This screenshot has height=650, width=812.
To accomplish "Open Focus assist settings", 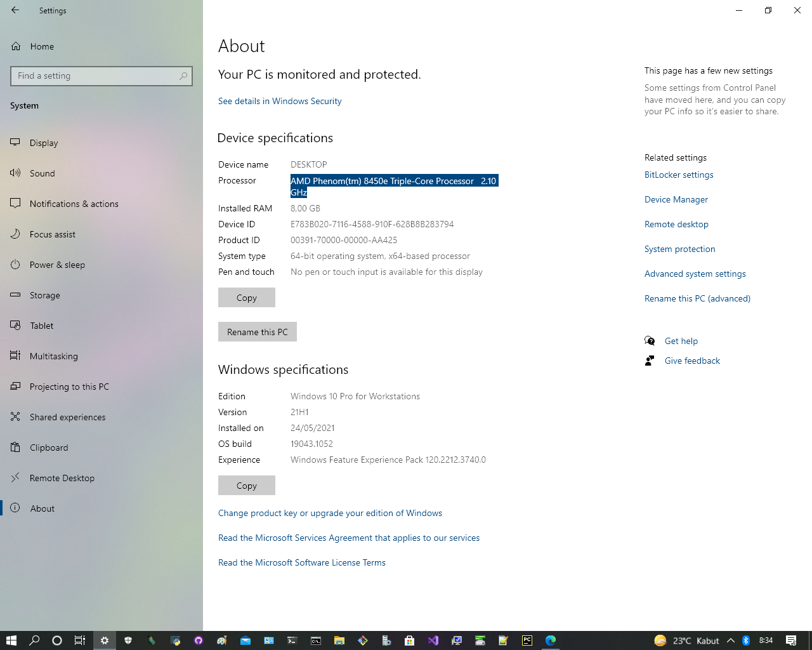I will click(101, 234).
